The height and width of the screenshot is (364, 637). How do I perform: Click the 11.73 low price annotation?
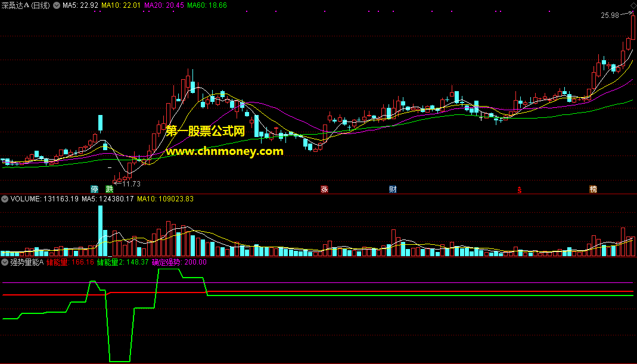(131, 184)
